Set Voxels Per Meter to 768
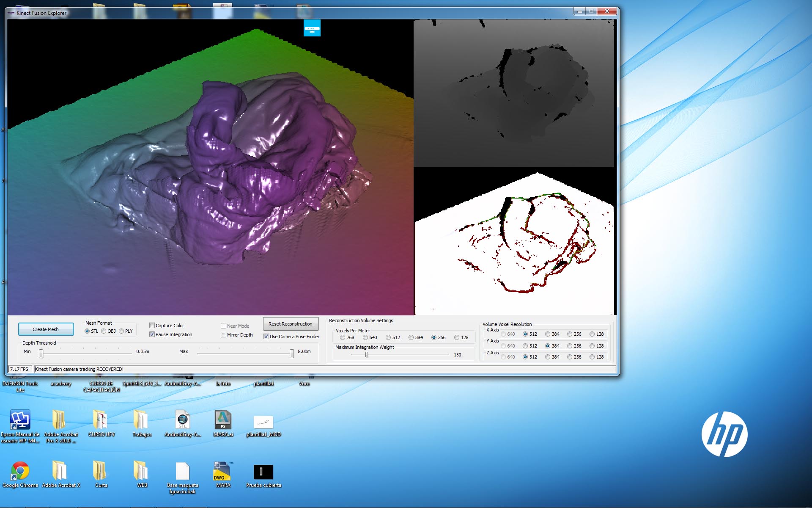 [343, 337]
